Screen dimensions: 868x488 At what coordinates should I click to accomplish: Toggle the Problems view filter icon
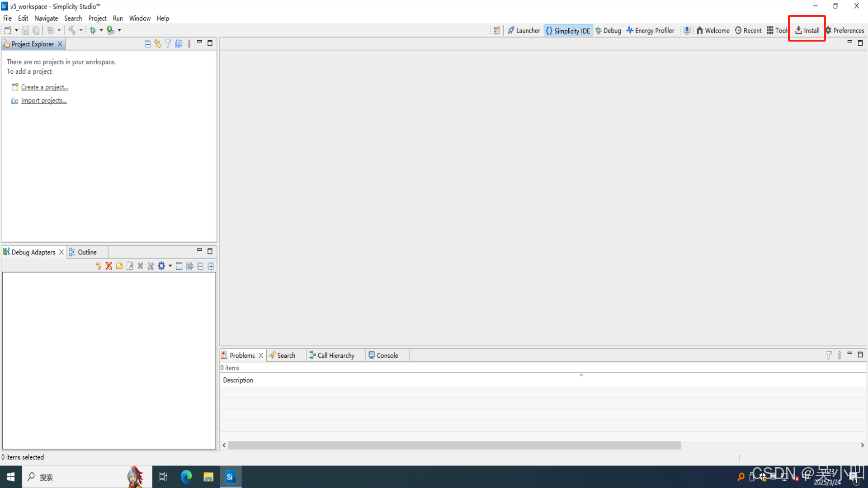coord(829,356)
